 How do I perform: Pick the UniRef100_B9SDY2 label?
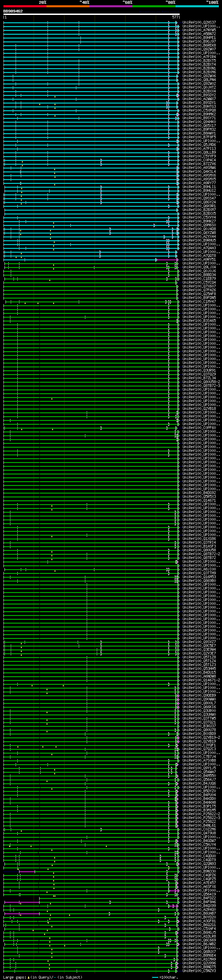[x=199, y=95]
